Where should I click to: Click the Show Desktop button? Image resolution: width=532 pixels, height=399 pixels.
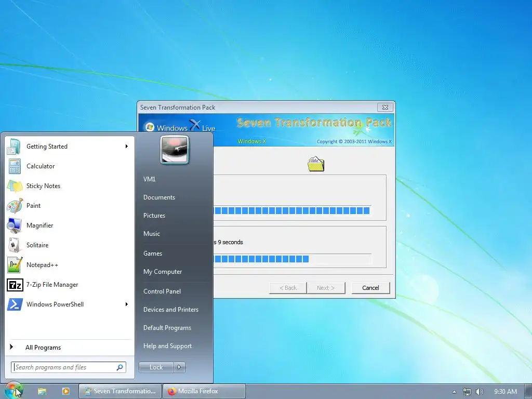(528, 391)
